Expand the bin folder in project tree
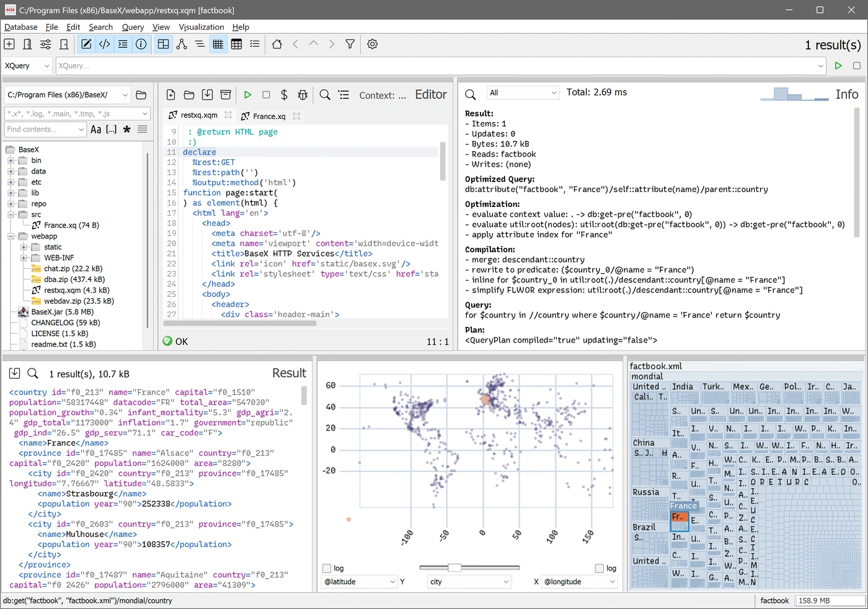The width and height of the screenshot is (868, 609). point(11,160)
